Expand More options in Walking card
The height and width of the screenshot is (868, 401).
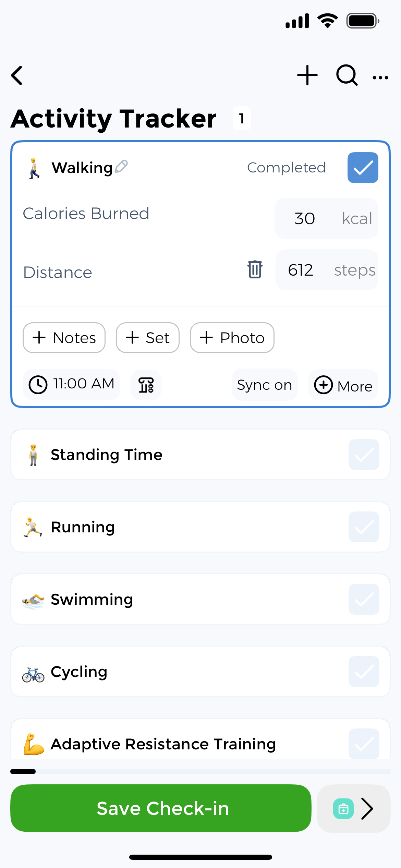(343, 385)
